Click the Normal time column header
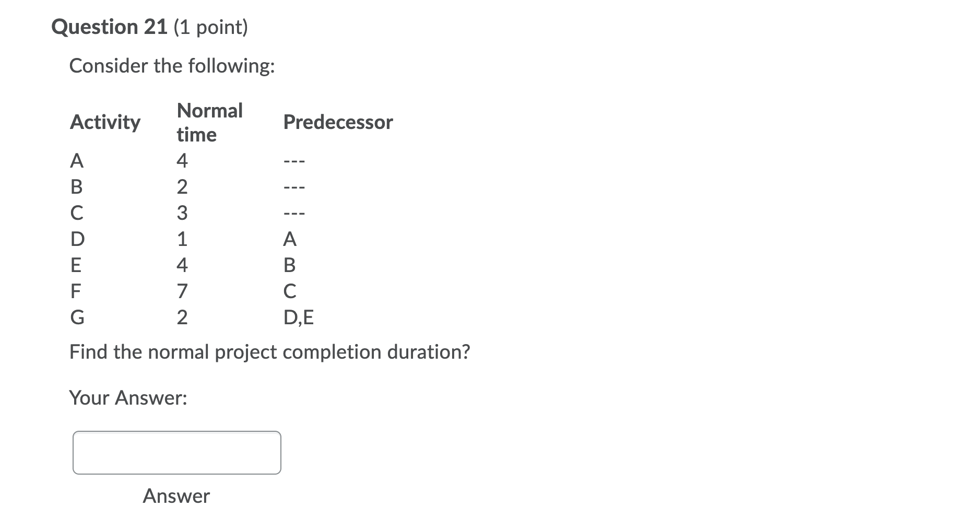980x519 pixels. 209,122
